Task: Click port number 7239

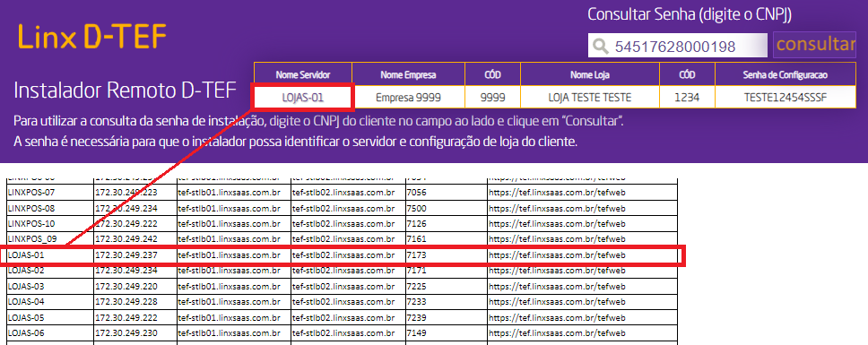Action: (416, 318)
